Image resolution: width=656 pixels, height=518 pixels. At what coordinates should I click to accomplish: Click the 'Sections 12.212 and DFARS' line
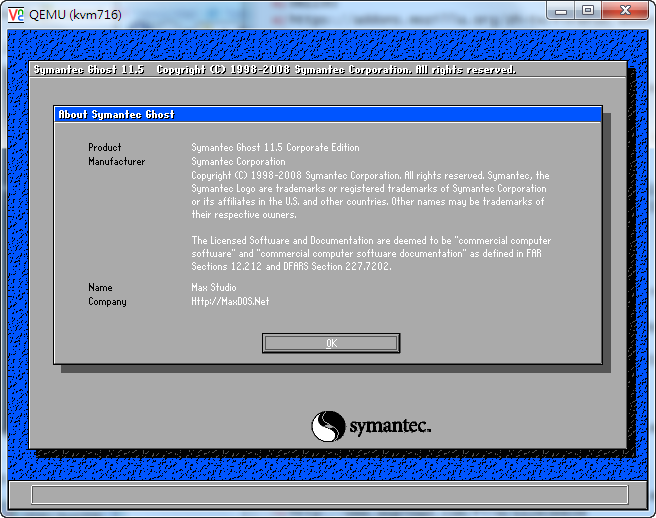[292, 266]
